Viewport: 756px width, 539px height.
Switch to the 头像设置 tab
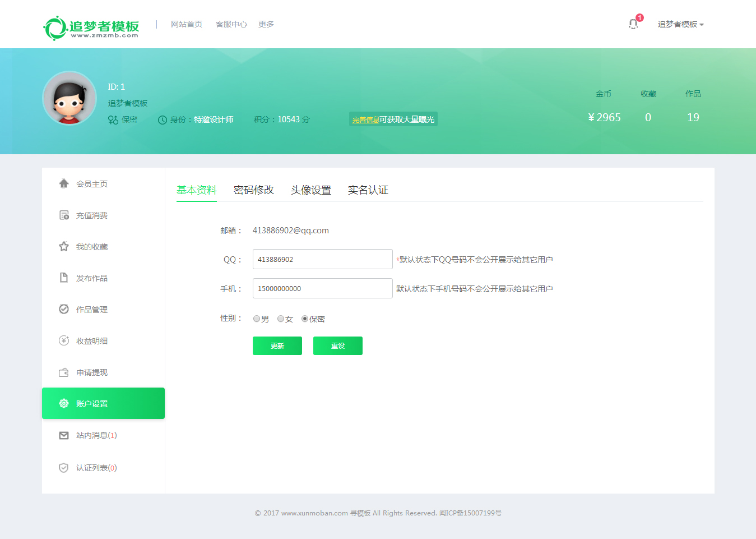click(310, 190)
